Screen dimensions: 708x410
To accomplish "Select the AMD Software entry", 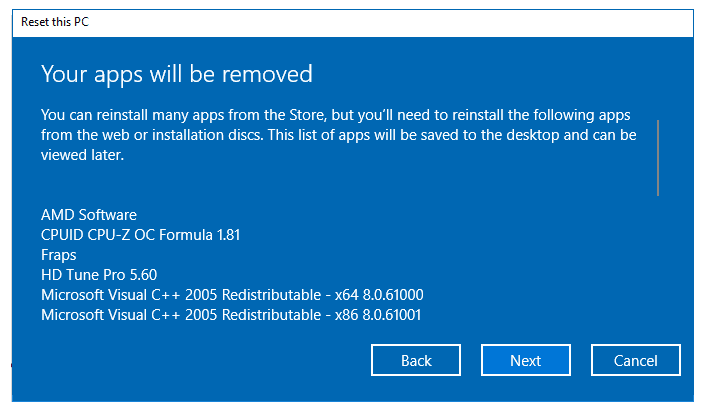I will pyautogui.click(x=89, y=214).
